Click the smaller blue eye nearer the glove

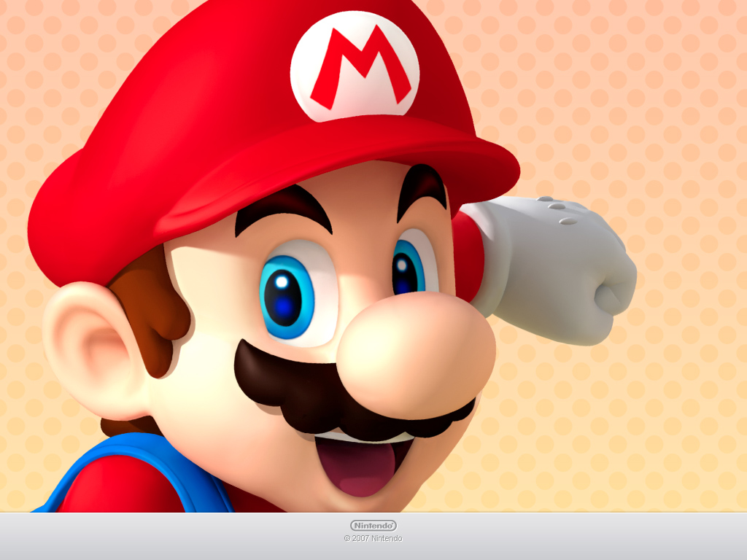click(x=408, y=268)
